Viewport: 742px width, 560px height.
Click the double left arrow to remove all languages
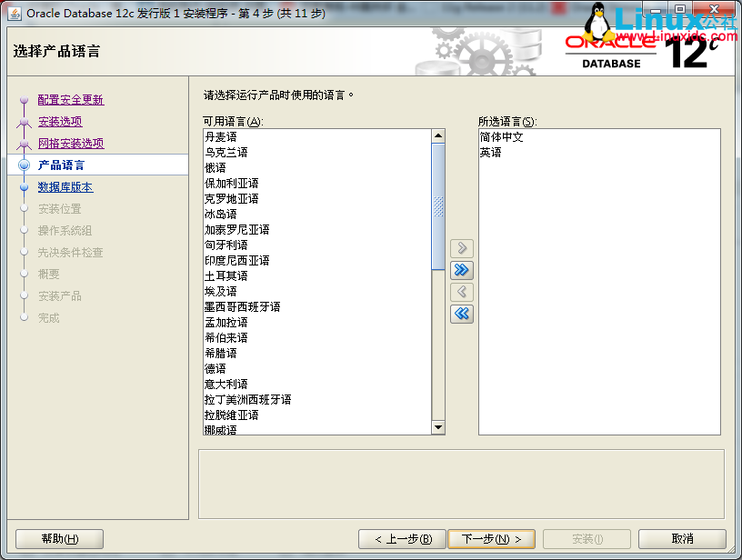[462, 314]
